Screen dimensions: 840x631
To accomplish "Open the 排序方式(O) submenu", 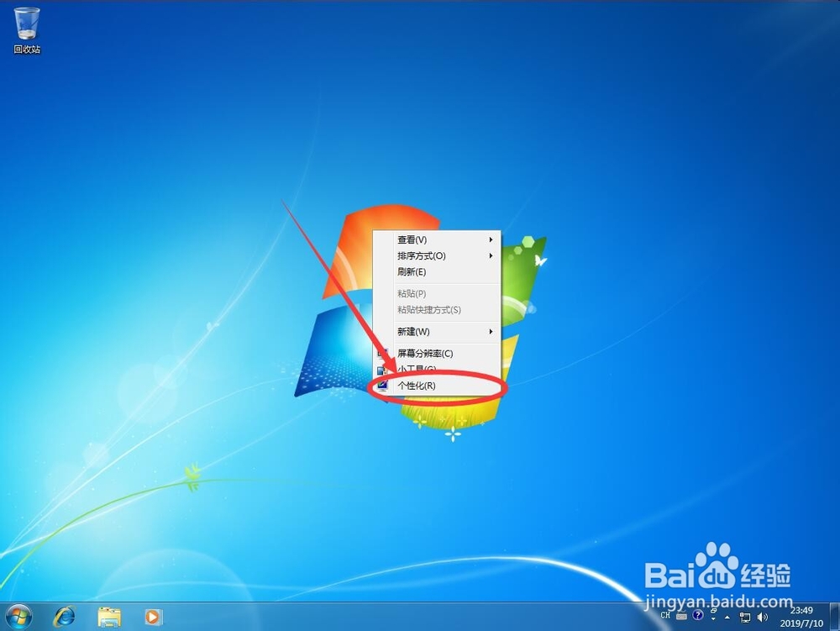I will (x=437, y=256).
